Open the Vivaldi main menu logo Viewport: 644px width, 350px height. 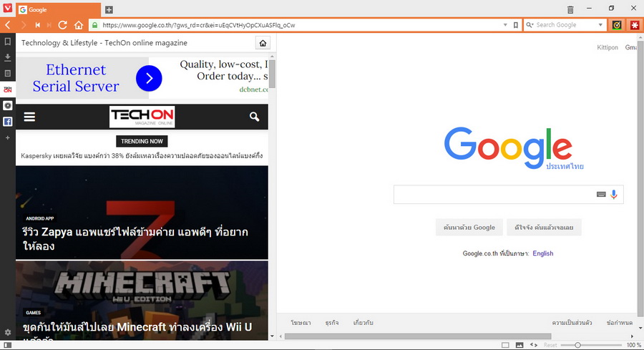(x=7, y=9)
